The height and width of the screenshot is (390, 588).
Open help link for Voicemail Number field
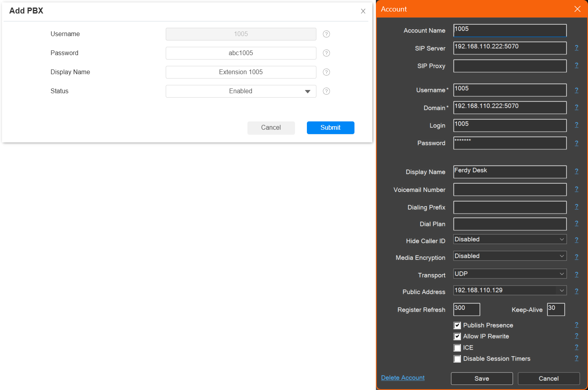tap(577, 189)
